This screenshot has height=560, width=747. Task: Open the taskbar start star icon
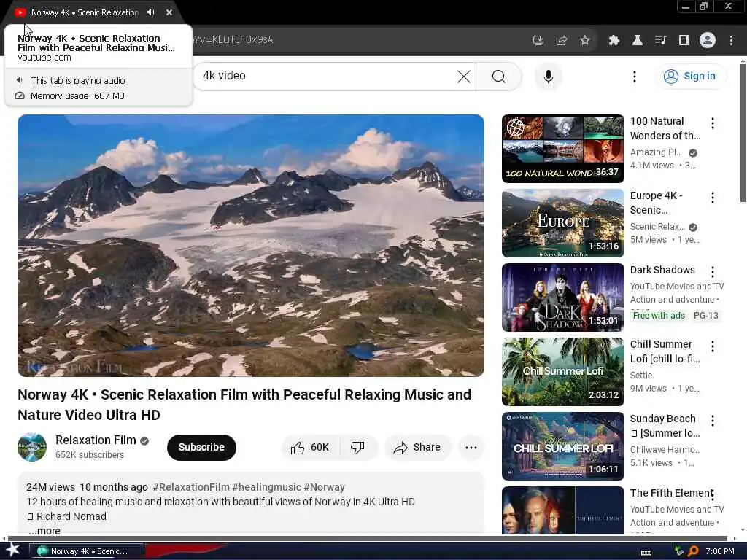pos(12,551)
